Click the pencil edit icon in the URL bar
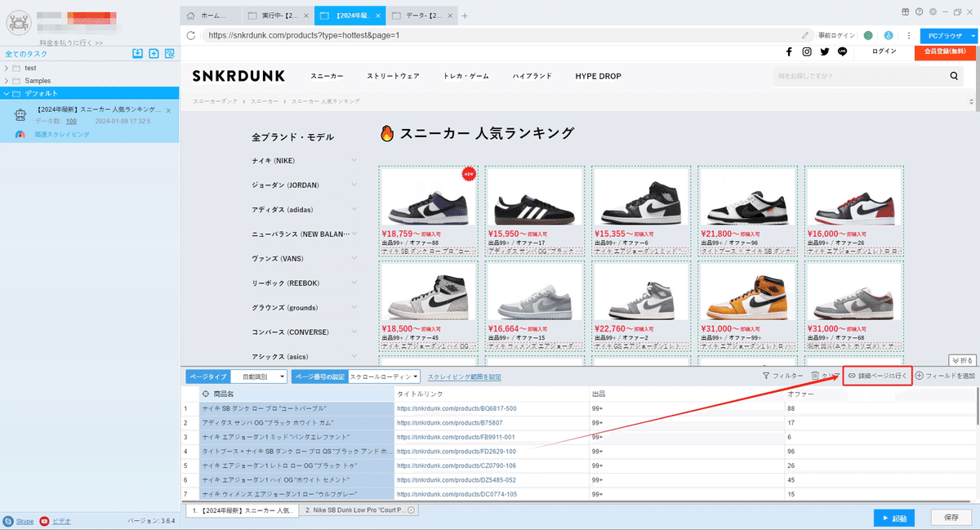 [805, 35]
